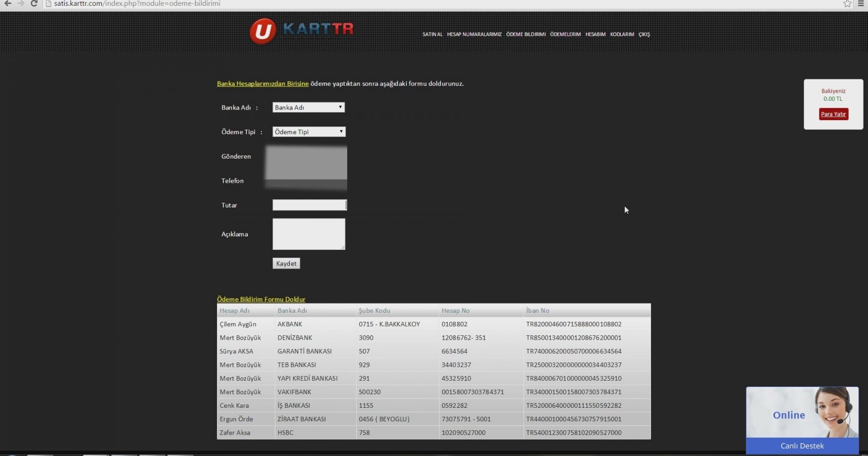
Task: Reload the page with refresh icon
Action: (34, 3)
